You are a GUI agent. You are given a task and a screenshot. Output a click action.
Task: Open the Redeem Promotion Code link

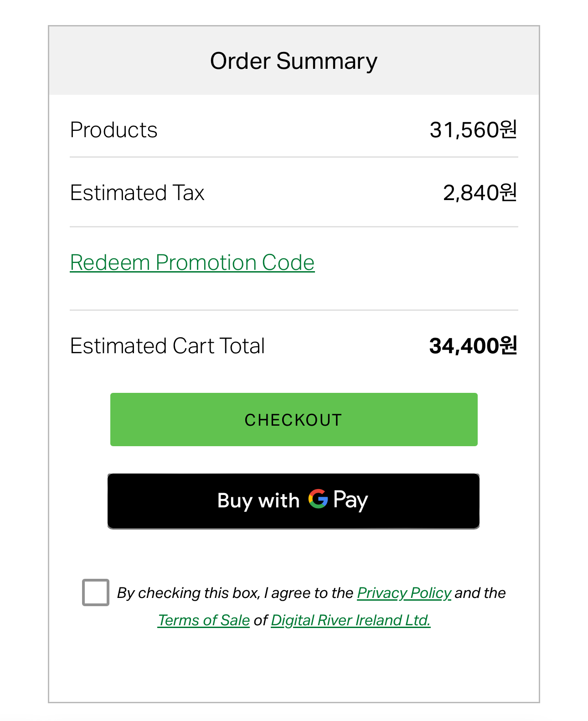click(x=192, y=263)
